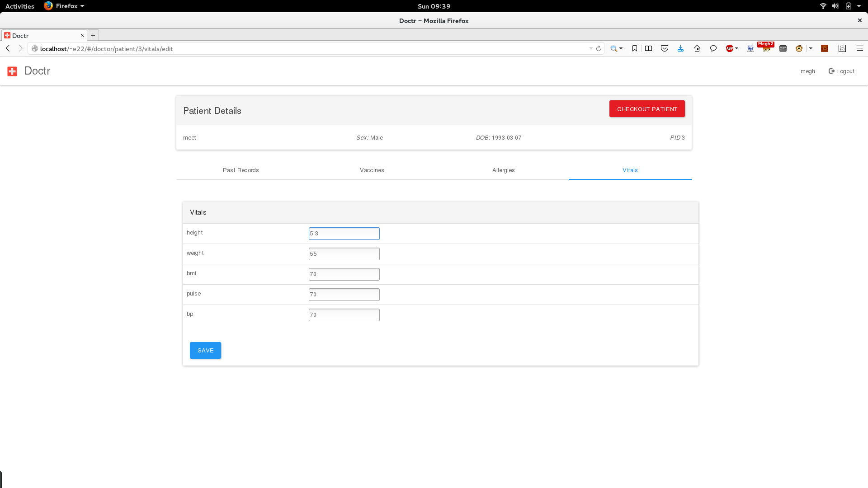Open the Firefox hamburger menu
This screenshot has width=868, height=488.
click(x=859, y=48)
